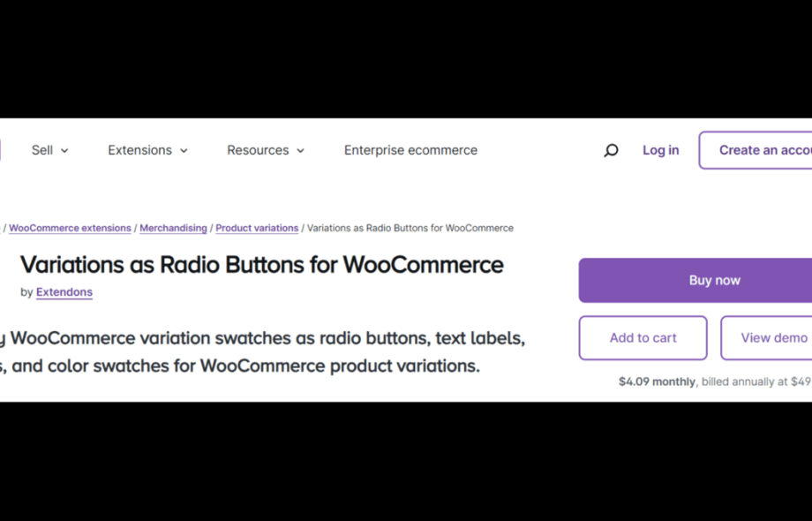Navigate to Merchandising breadcrumb
Image resolution: width=812 pixels, height=521 pixels.
pyautogui.click(x=173, y=228)
